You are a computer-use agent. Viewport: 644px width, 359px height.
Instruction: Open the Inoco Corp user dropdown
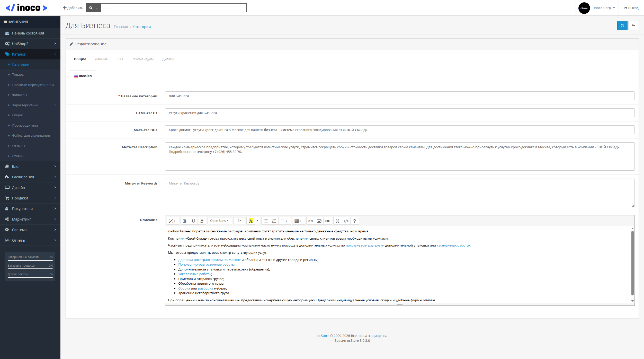(604, 8)
